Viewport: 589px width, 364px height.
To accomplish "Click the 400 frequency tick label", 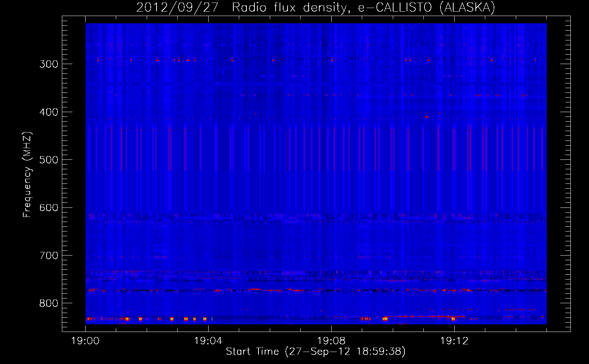I will 49,112.
